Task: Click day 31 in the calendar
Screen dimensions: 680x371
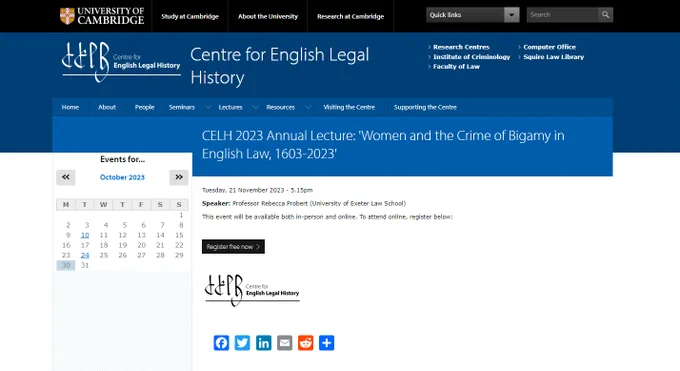Action: point(85,265)
